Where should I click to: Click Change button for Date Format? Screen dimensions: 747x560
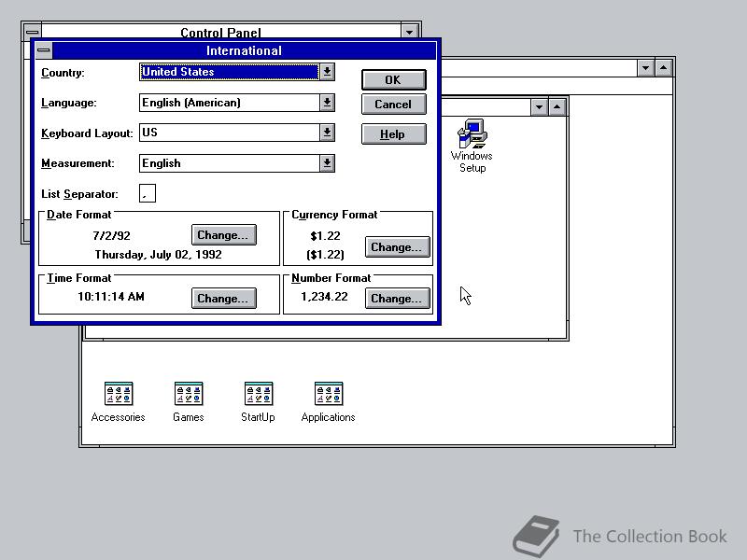(x=223, y=234)
